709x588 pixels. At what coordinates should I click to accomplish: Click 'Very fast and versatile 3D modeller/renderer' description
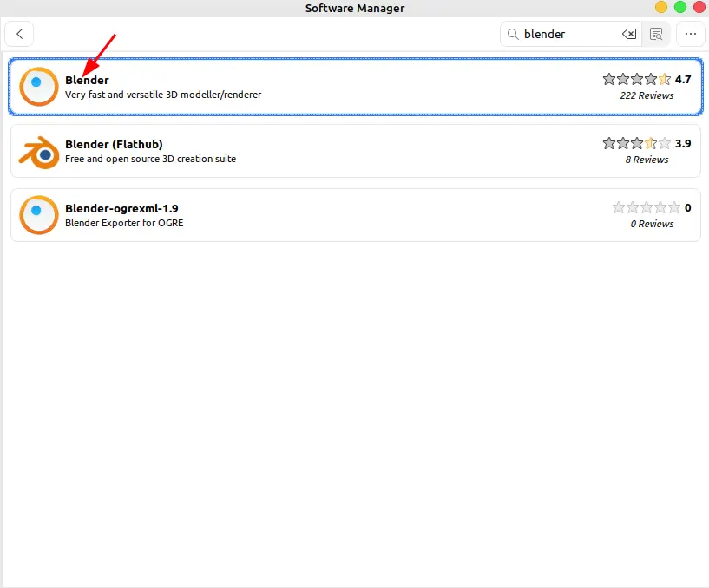coord(163,95)
